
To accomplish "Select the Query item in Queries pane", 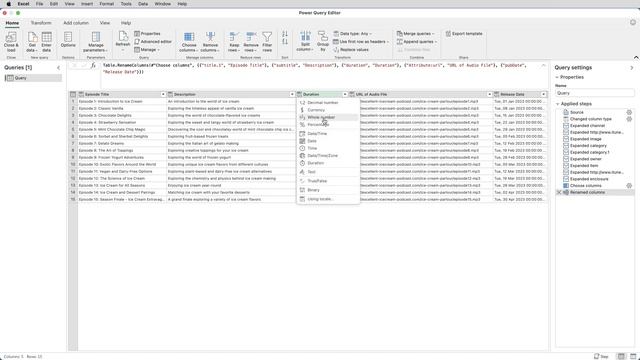I will pyautogui.click(x=33, y=78).
